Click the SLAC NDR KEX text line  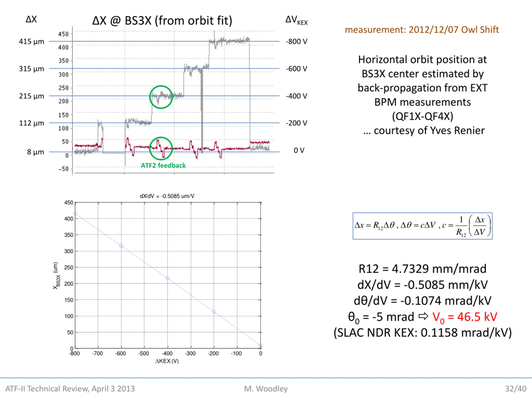[x=422, y=333]
